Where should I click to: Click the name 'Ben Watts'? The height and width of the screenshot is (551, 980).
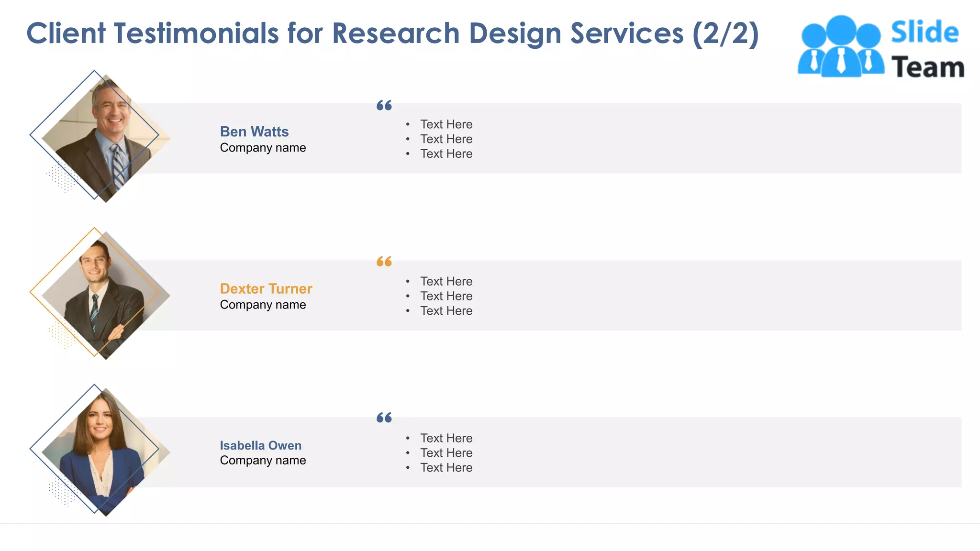254,132
